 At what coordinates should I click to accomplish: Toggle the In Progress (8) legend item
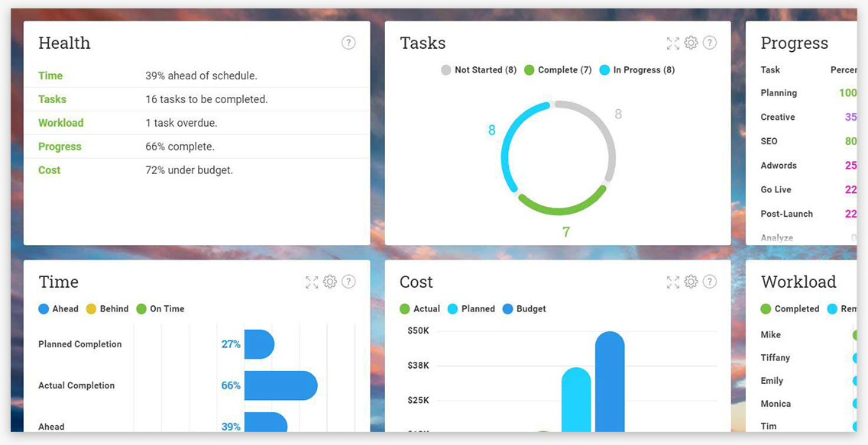(637, 69)
